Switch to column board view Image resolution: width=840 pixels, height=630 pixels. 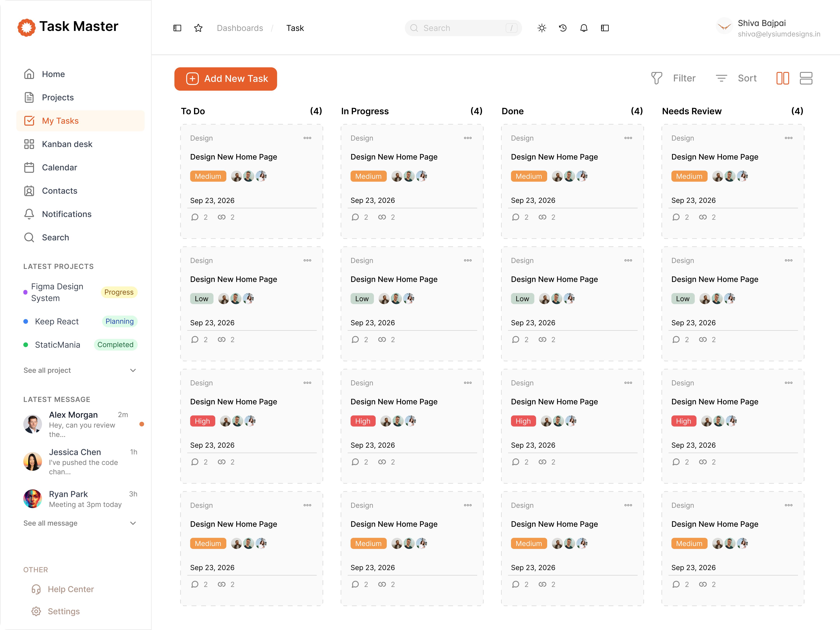click(x=783, y=78)
